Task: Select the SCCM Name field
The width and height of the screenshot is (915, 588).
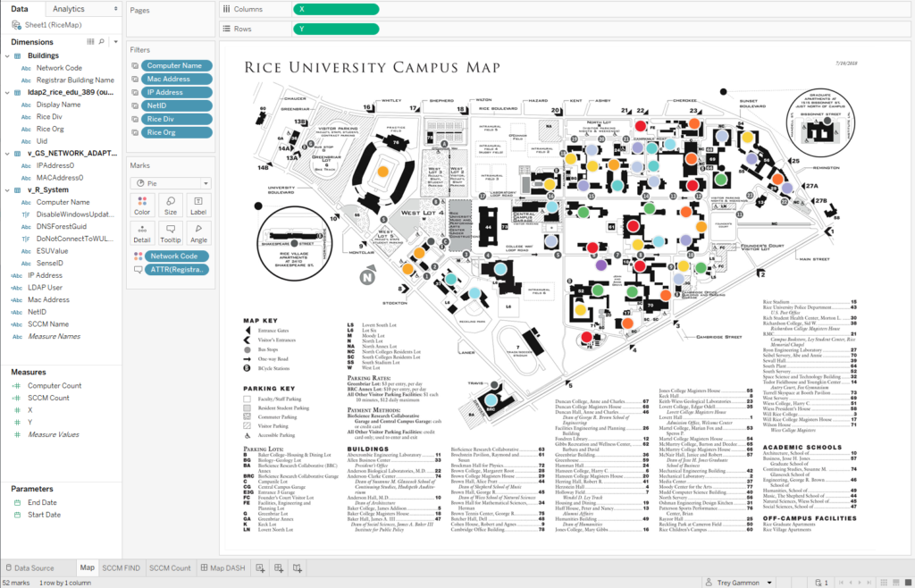Action: [x=48, y=324]
